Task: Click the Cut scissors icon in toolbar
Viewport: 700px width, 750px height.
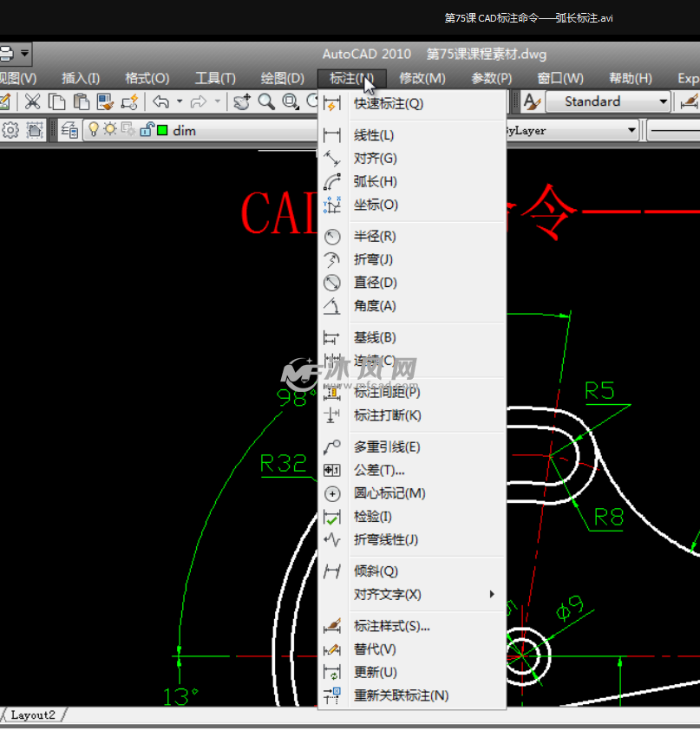Action: click(x=32, y=102)
